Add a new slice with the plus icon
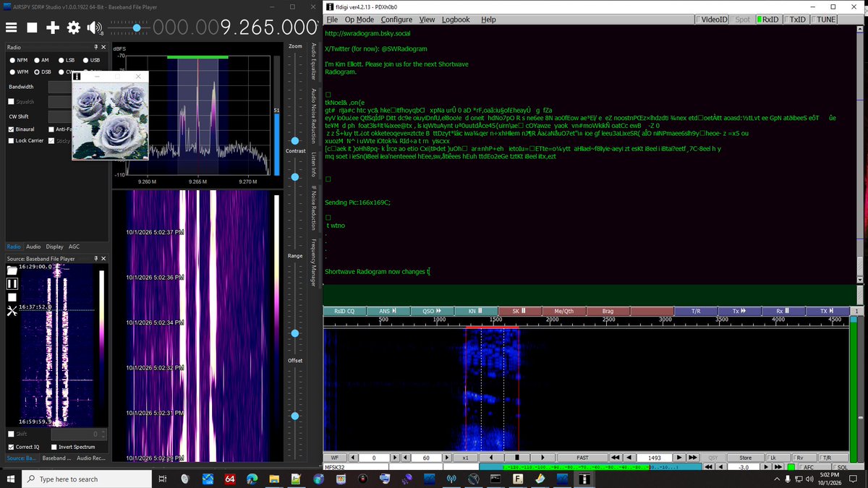 53,27
